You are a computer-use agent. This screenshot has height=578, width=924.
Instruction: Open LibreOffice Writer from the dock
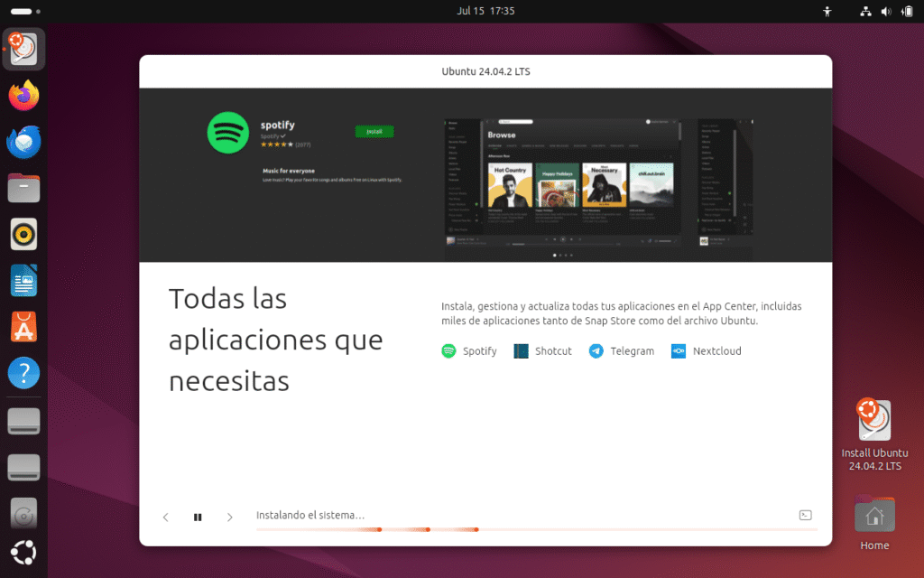pyautogui.click(x=23, y=281)
